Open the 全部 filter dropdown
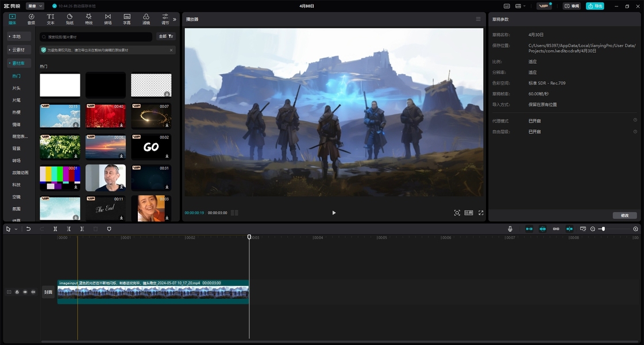 166,37
